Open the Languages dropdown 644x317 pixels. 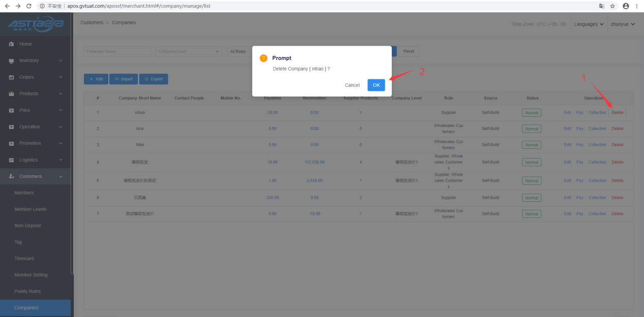click(x=589, y=24)
